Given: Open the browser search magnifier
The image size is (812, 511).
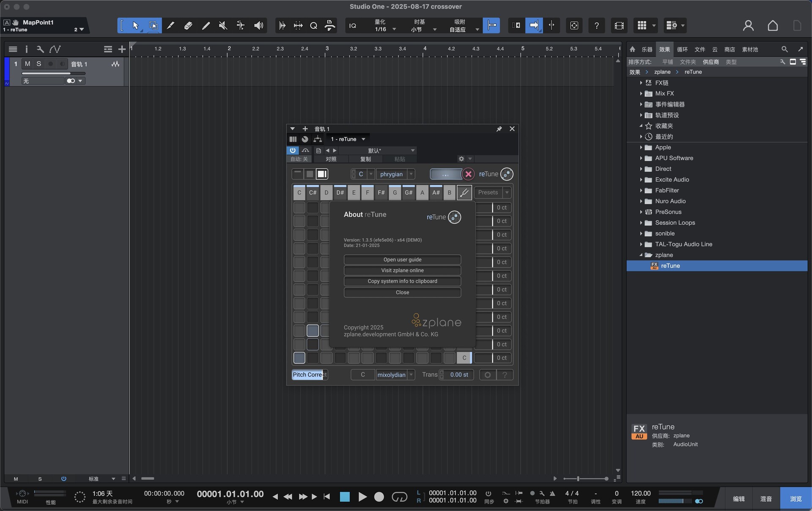Looking at the screenshot, I should click(x=785, y=49).
